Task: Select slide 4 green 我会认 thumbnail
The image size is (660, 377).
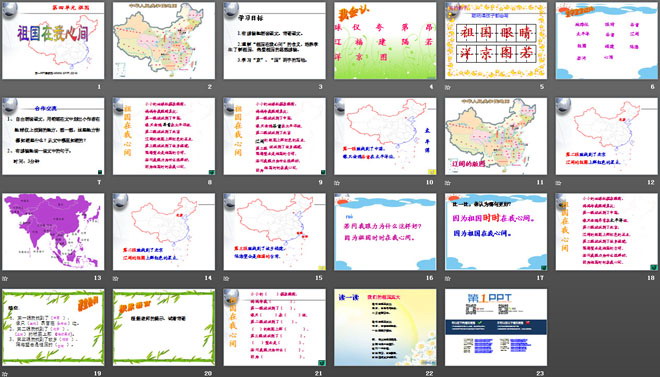Action: click(x=385, y=40)
